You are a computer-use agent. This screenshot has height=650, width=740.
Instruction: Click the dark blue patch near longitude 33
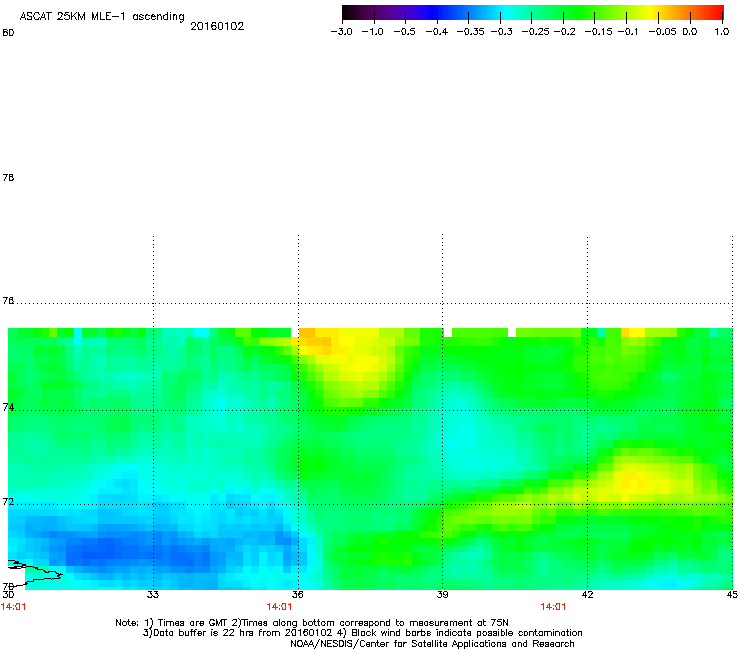(137, 550)
